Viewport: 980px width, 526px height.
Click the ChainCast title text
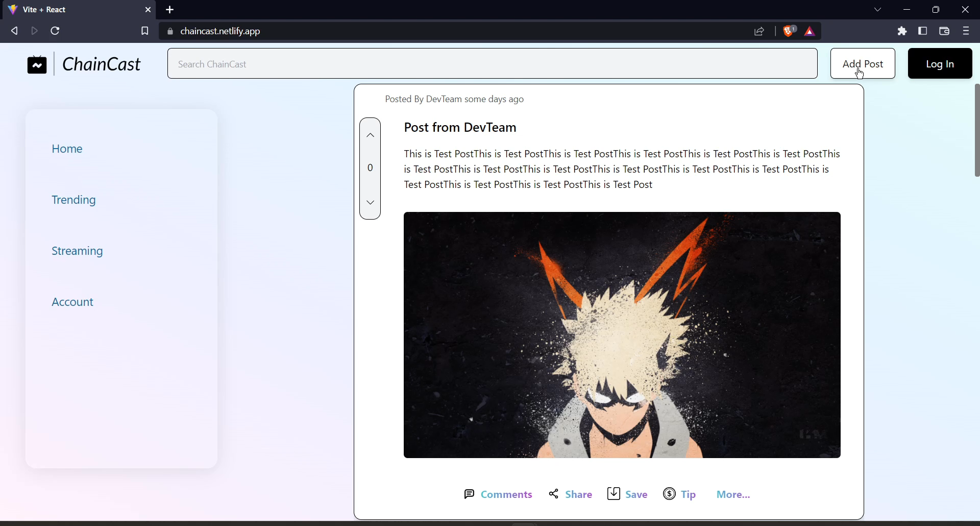pos(101,64)
